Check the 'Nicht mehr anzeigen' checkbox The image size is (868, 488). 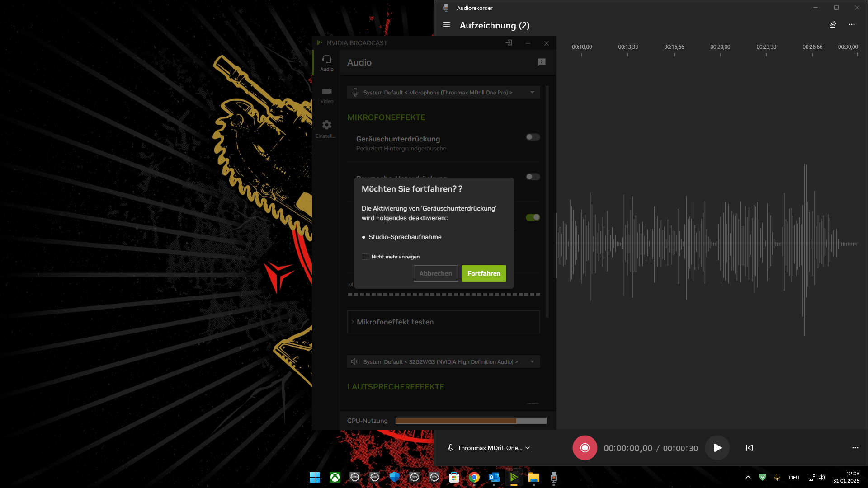coord(365,257)
